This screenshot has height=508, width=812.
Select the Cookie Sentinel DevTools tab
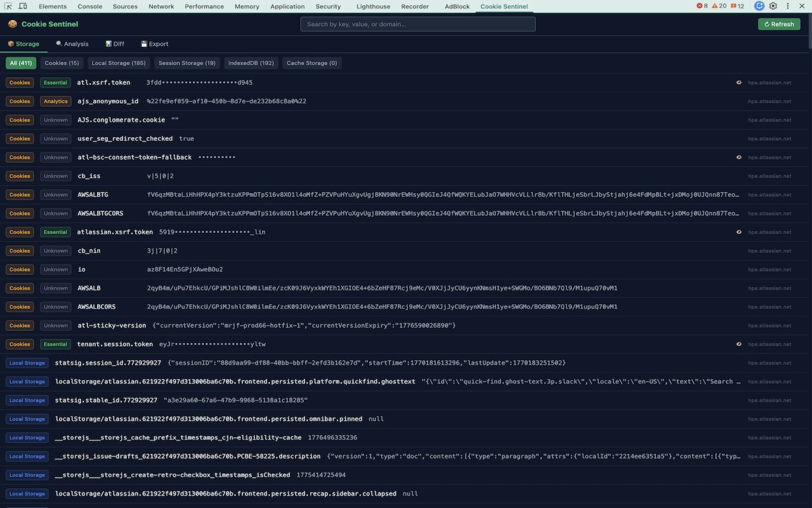[x=504, y=6]
